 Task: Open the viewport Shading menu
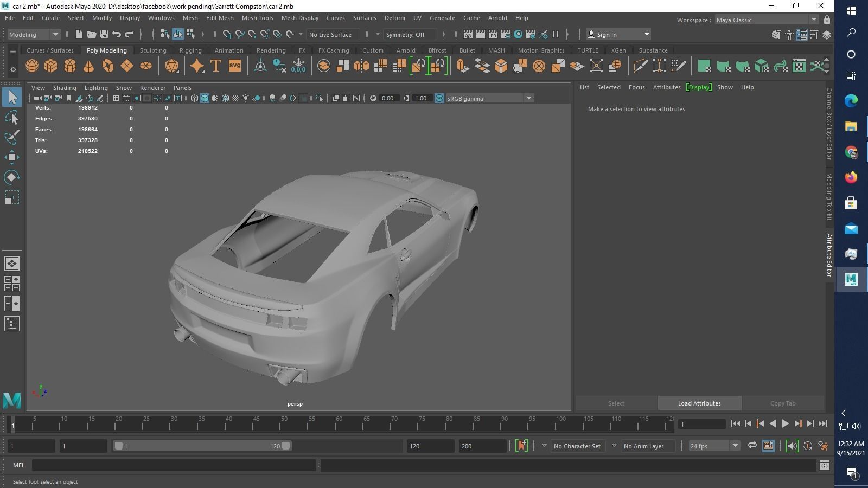[65, 88]
